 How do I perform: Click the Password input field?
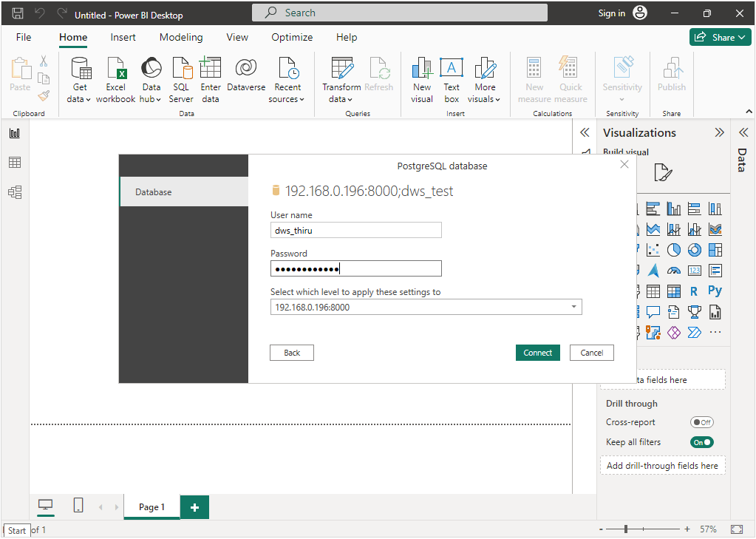tap(355, 268)
